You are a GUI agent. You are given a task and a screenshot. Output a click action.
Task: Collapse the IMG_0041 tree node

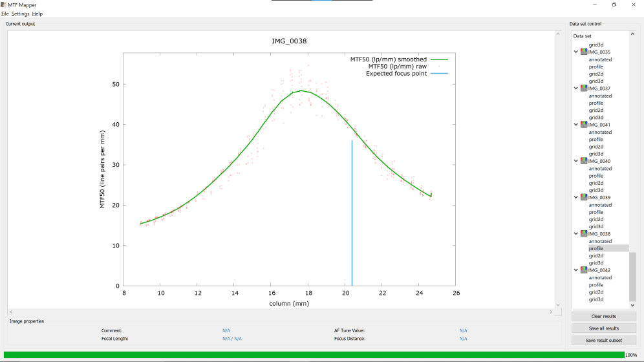576,125
